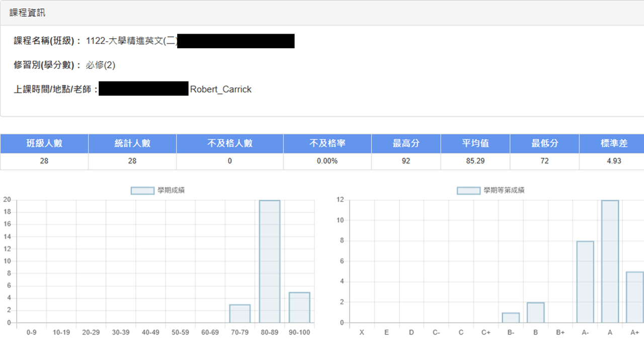The image size is (644, 339).
Task: Click the X grade axis label
Action: point(362,332)
